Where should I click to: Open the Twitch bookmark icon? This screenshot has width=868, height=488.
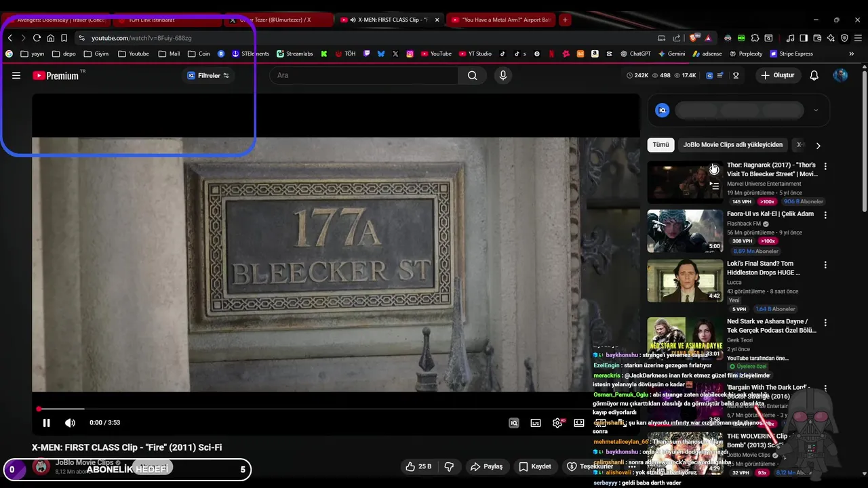click(x=367, y=54)
